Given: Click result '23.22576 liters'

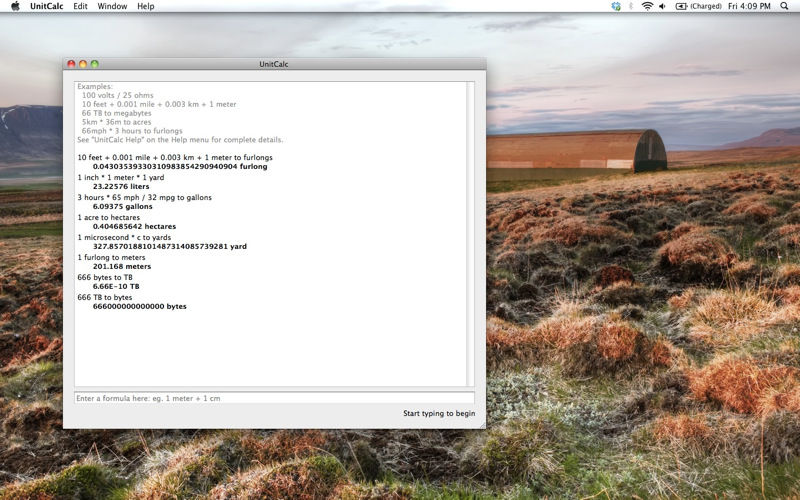Looking at the screenshot, I should 121,186.
